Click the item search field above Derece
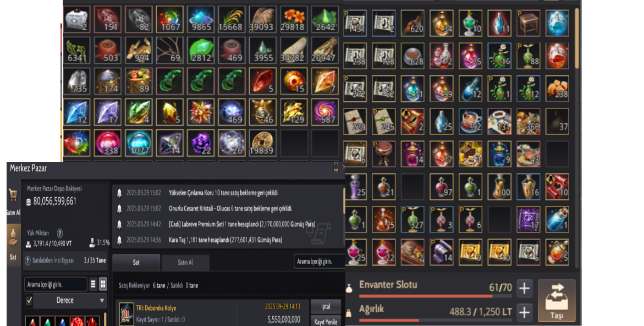The image size is (644, 326). click(x=56, y=285)
